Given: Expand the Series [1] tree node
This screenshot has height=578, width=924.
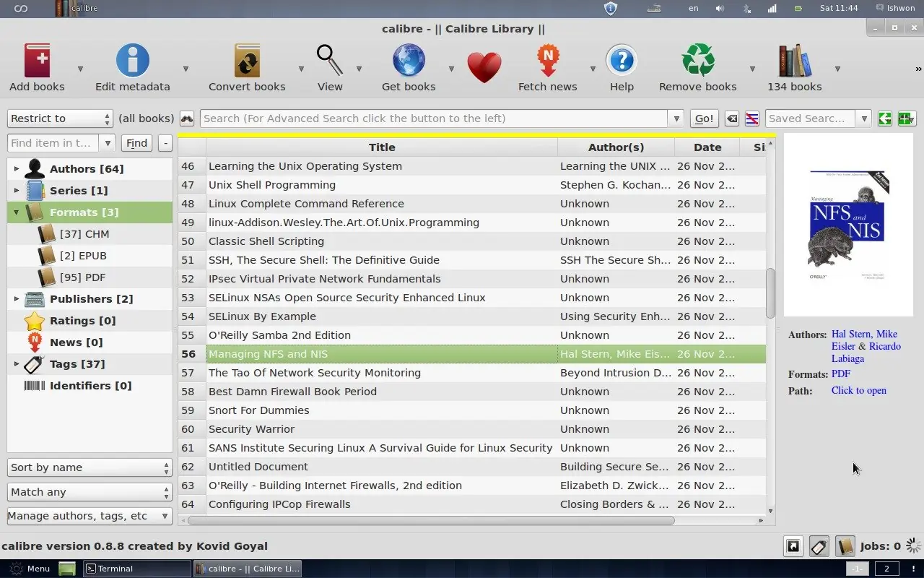Looking at the screenshot, I should click(x=17, y=190).
